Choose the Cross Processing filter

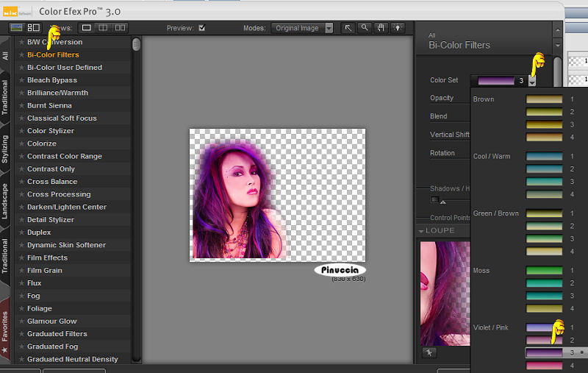[59, 194]
